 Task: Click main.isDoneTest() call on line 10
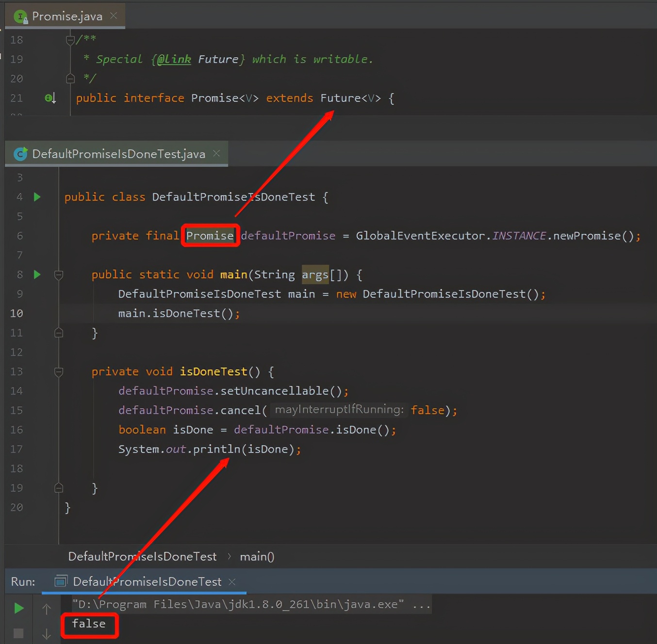click(176, 314)
